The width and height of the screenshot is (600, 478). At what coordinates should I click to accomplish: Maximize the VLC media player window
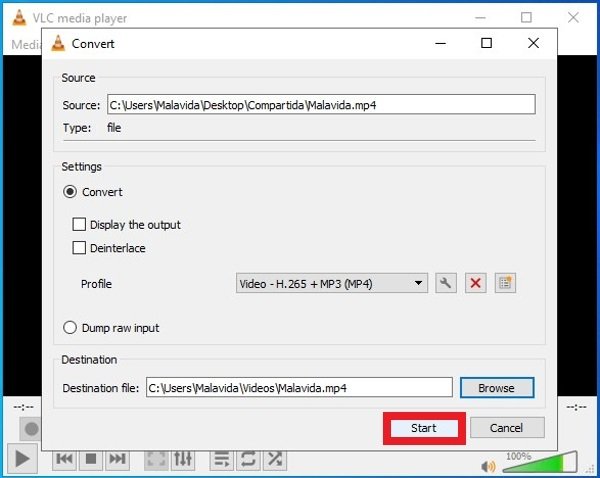527,17
